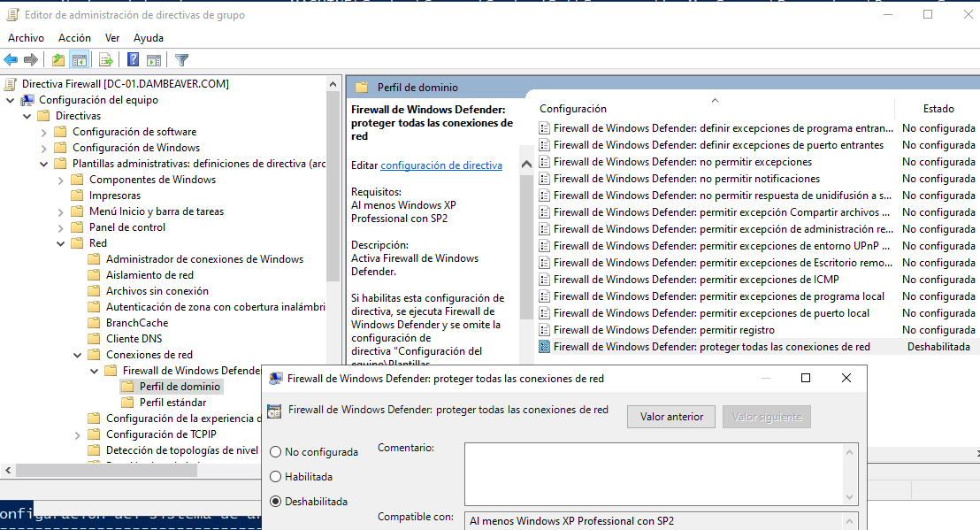The width and height of the screenshot is (980, 530).
Task: Select the 'No configurada' radio button
Action: [276, 452]
